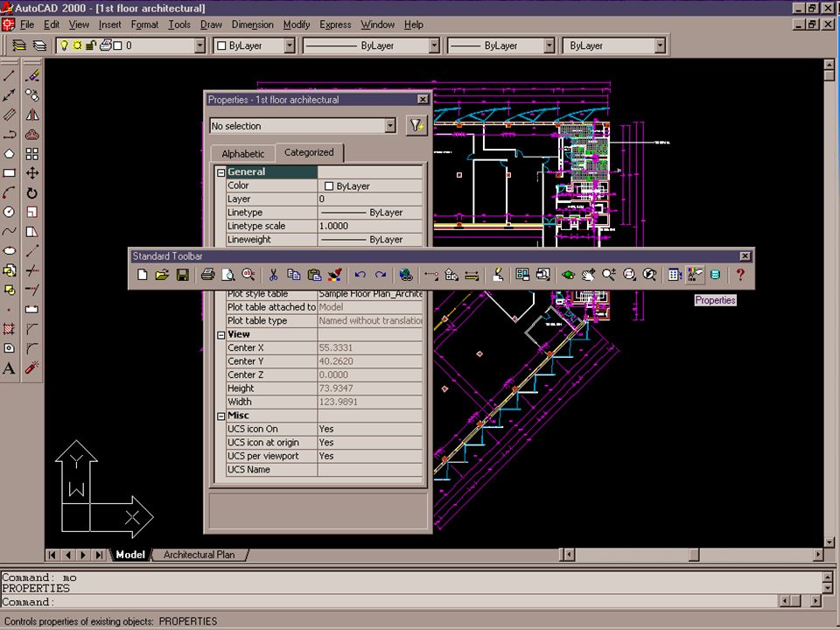The image size is (840, 630).
Task: Select the Arc draw tool
Action: 9,192
